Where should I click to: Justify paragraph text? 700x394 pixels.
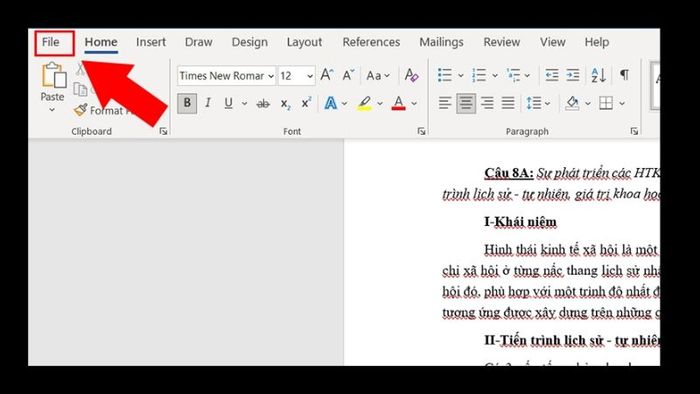(508, 104)
